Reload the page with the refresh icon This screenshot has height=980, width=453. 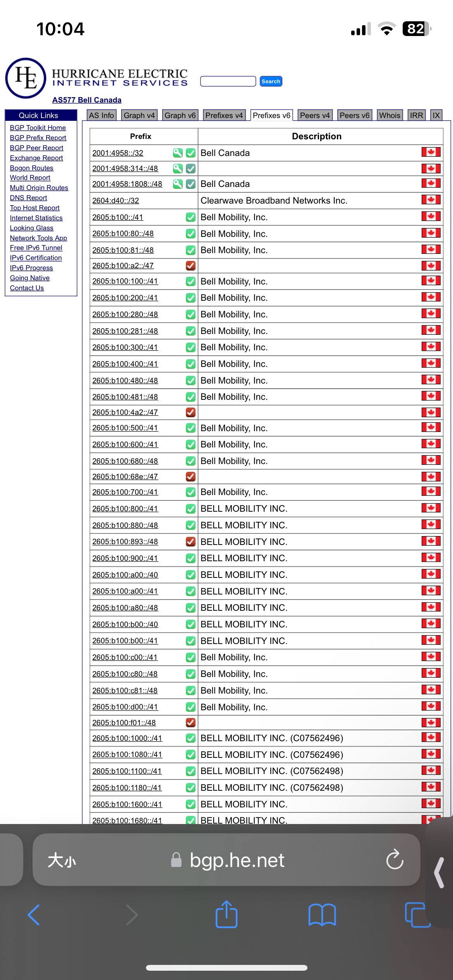395,860
